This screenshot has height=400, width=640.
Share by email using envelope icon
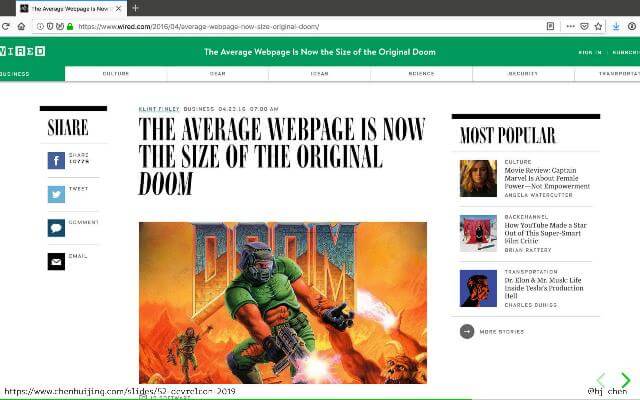tap(56, 261)
